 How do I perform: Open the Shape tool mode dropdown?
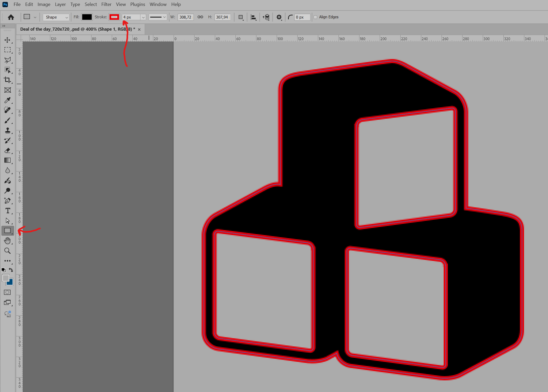(56, 17)
